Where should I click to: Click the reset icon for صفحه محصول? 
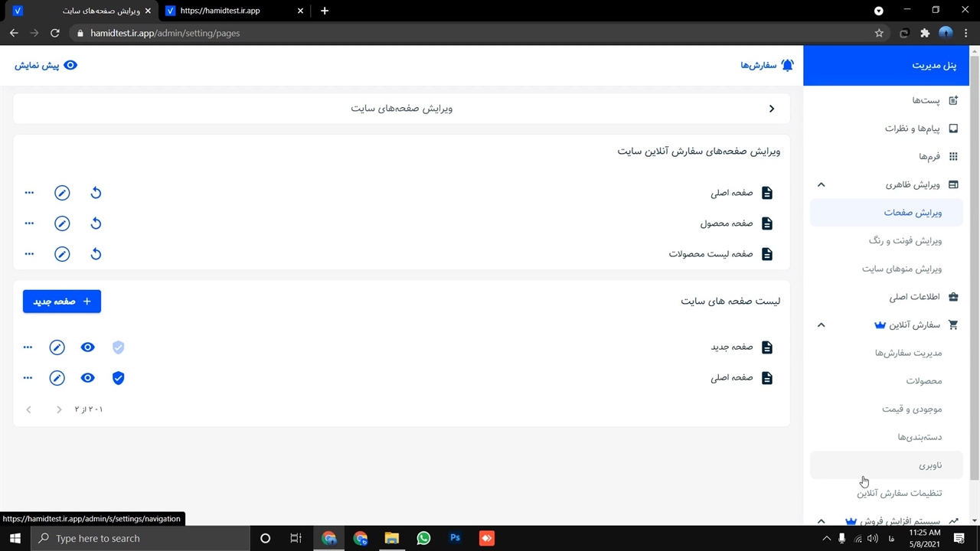96,223
